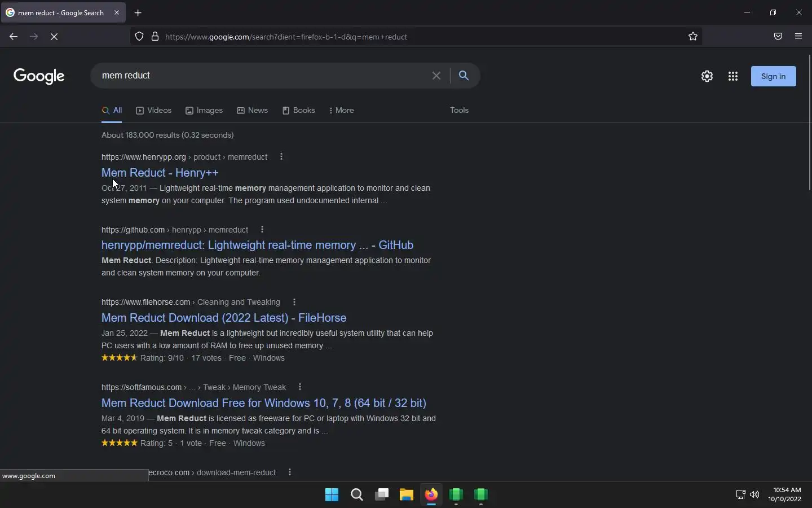This screenshot has height=508, width=812.
Task: Click the page vertical scrollbar
Action: (x=809, y=123)
